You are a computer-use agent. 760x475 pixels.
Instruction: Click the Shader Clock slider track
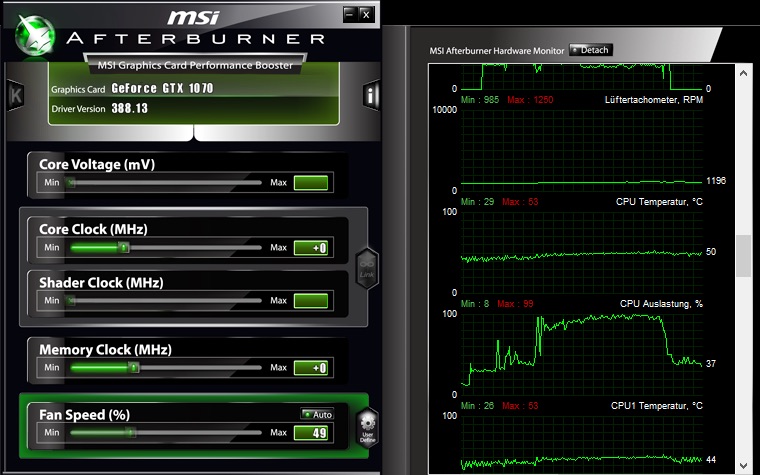[166, 301]
